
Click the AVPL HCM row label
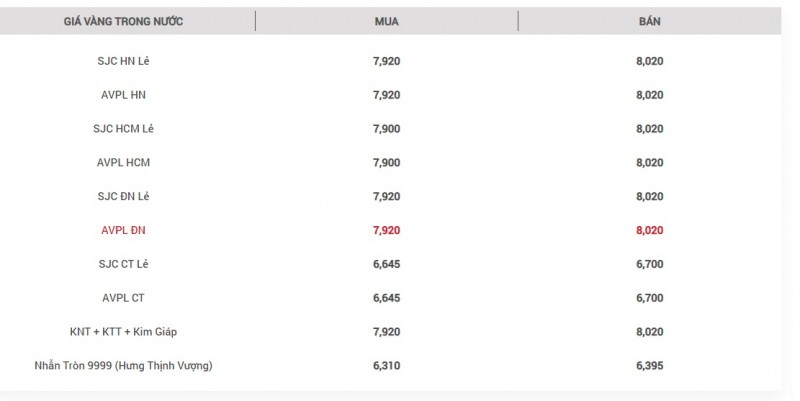124,163
